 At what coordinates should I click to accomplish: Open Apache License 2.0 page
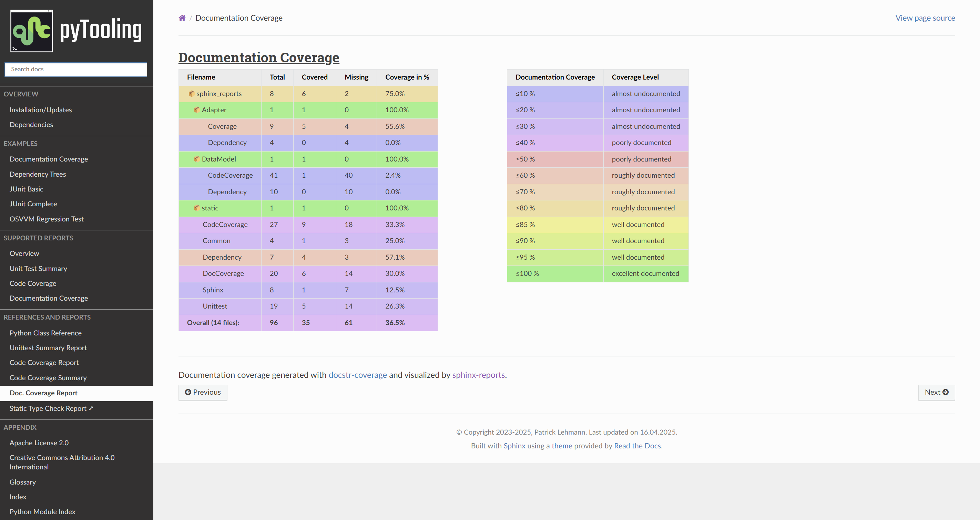39,443
